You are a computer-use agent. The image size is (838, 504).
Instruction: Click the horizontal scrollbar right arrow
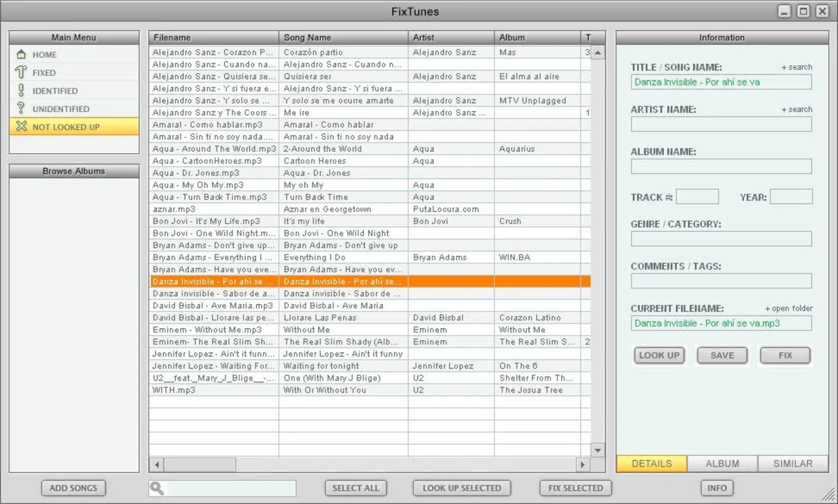583,465
